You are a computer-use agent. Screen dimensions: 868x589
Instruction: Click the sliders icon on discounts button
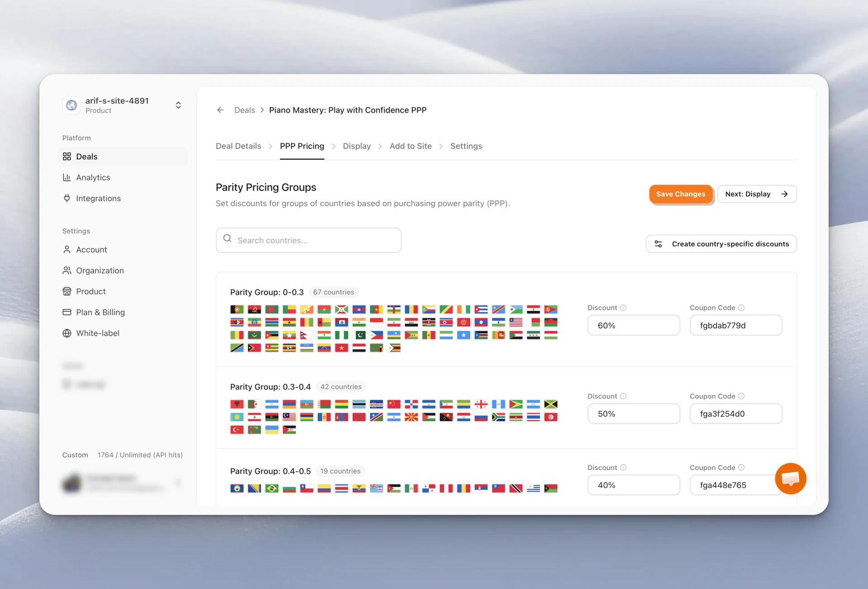[658, 244]
